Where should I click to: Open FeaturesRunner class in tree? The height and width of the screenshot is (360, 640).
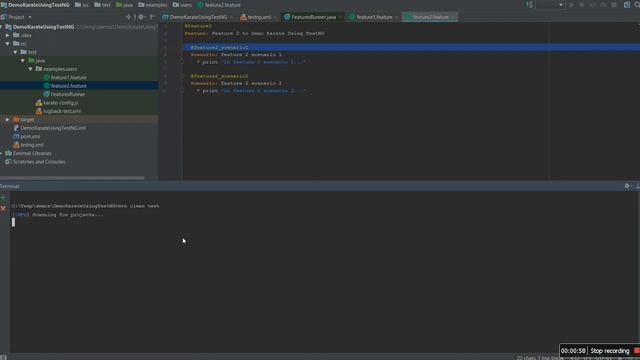pos(64,94)
